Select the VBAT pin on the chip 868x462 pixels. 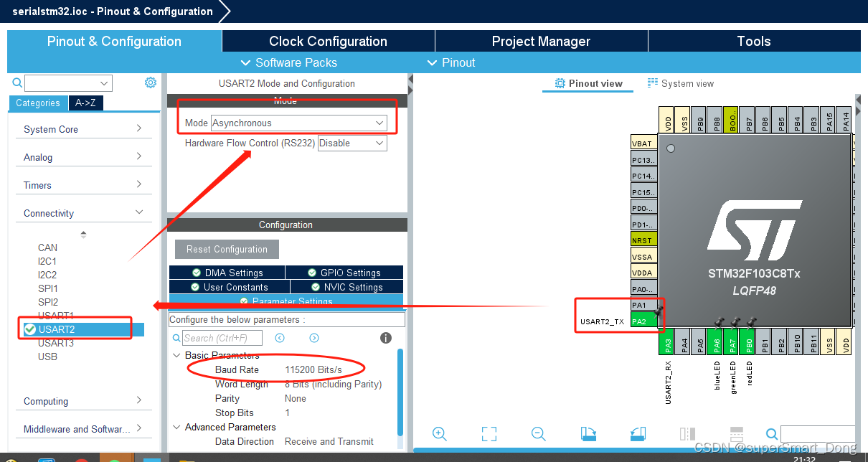[643, 143]
